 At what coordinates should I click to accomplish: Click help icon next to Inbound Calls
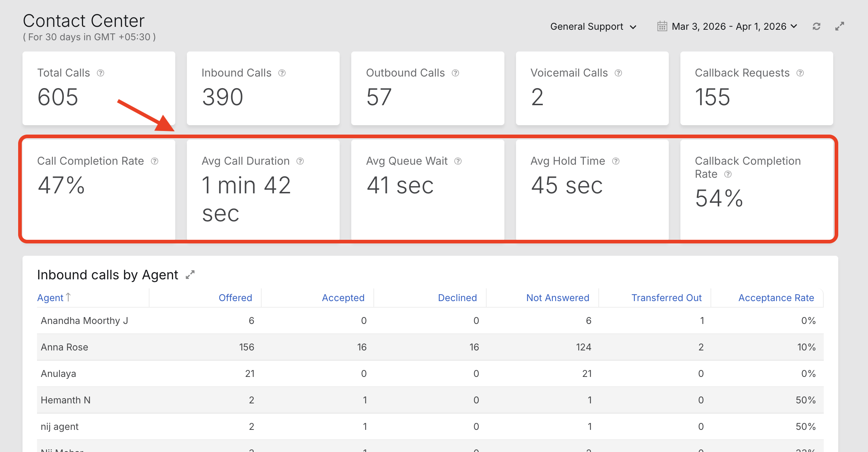click(282, 73)
